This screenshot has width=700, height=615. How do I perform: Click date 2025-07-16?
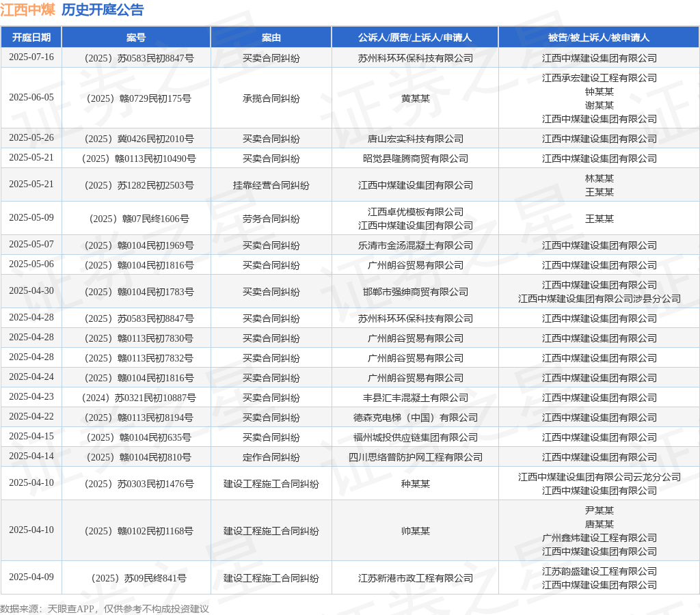click(31, 57)
